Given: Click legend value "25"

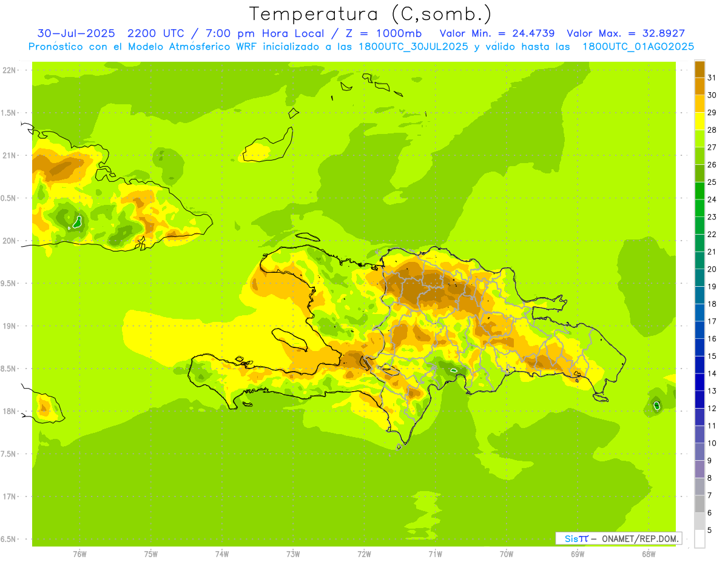Looking at the screenshot, I should point(712,182).
